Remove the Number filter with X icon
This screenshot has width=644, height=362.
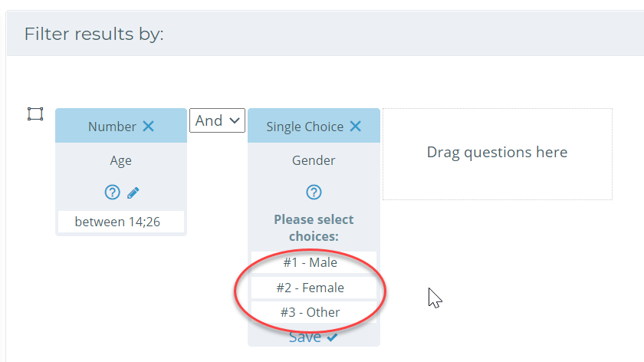[x=148, y=126]
